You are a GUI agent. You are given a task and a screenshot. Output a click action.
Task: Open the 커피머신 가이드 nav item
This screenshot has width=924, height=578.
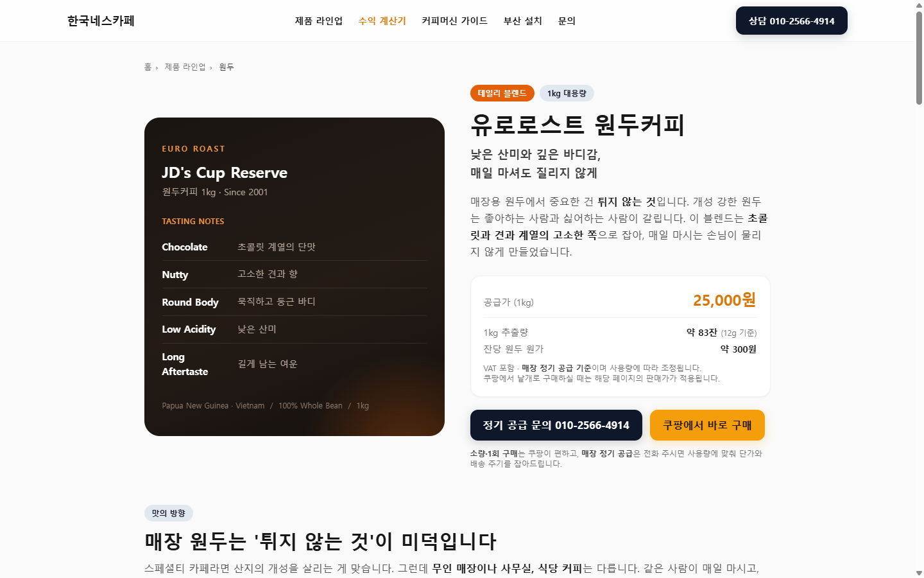pyautogui.click(x=455, y=21)
